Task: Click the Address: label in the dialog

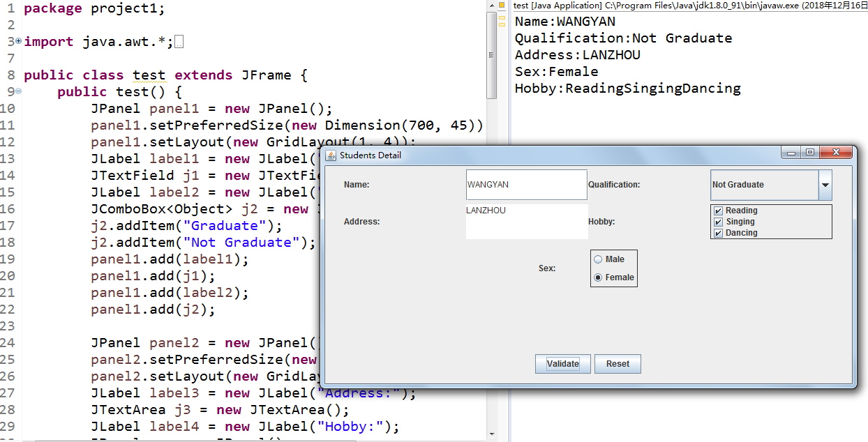Action: pyautogui.click(x=361, y=222)
